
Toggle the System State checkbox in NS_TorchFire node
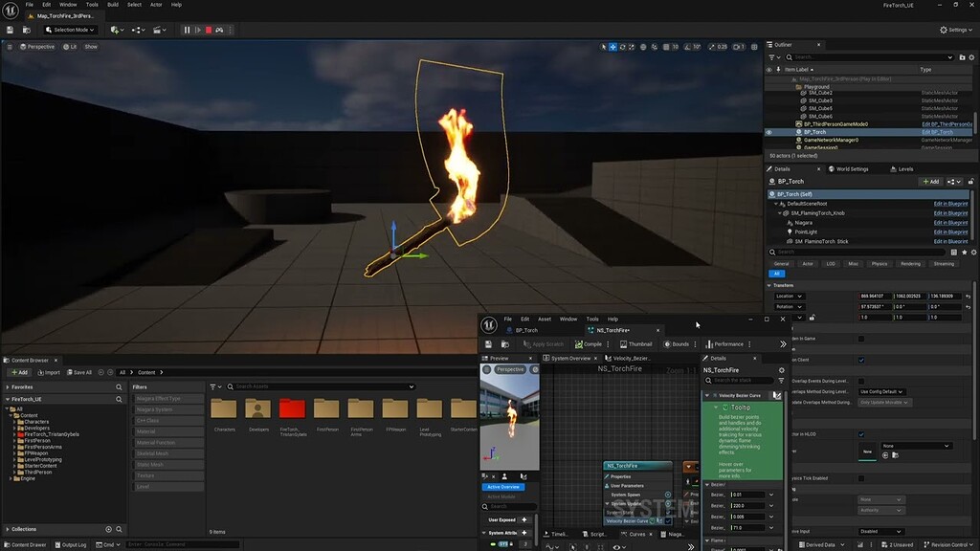(668, 512)
